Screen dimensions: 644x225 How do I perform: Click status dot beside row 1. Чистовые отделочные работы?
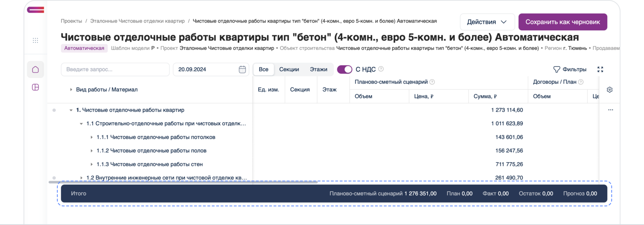(54, 110)
